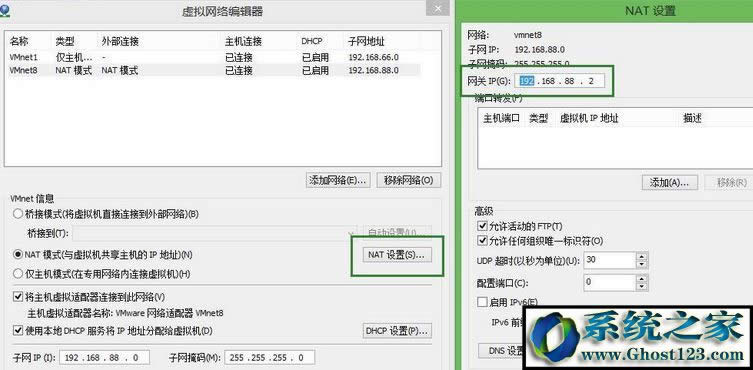
Task: Click 添加网络 button
Action: pos(338,180)
